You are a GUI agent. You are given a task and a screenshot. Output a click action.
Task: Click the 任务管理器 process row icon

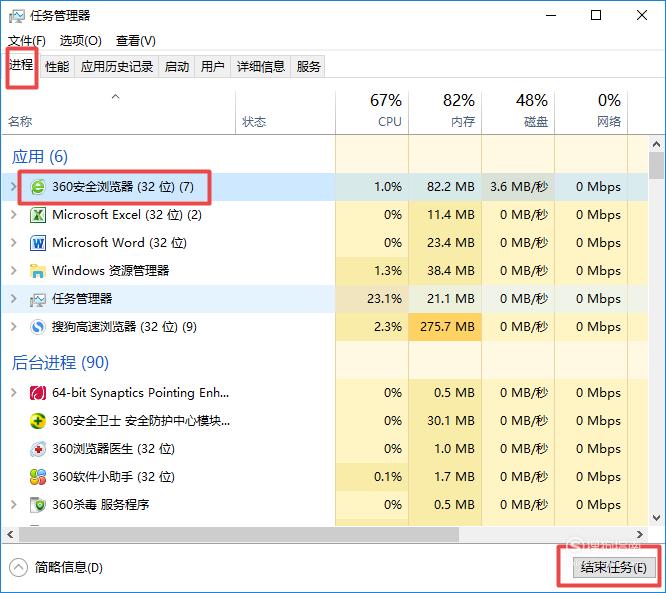(x=38, y=299)
